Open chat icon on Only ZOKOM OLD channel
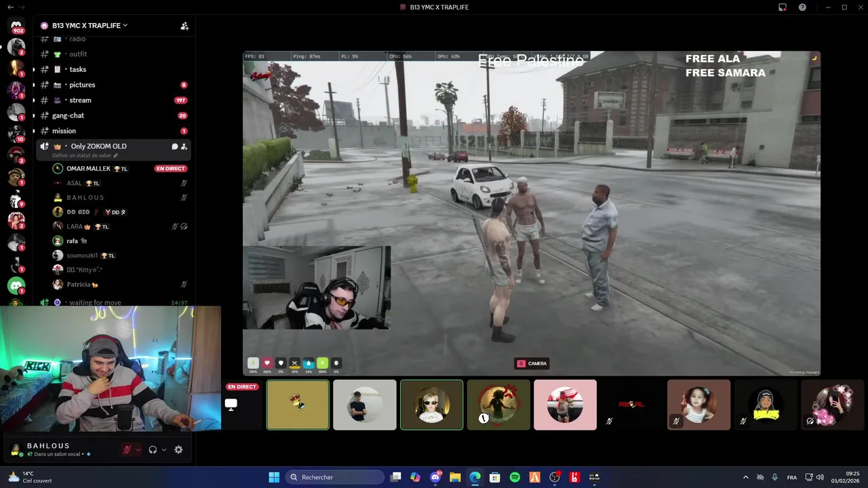The width and height of the screenshot is (868, 488). pyautogui.click(x=174, y=146)
